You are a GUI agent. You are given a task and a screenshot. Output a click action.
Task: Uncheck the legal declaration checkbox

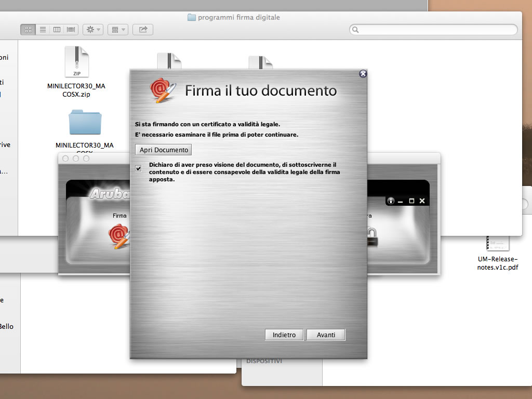pos(138,168)
